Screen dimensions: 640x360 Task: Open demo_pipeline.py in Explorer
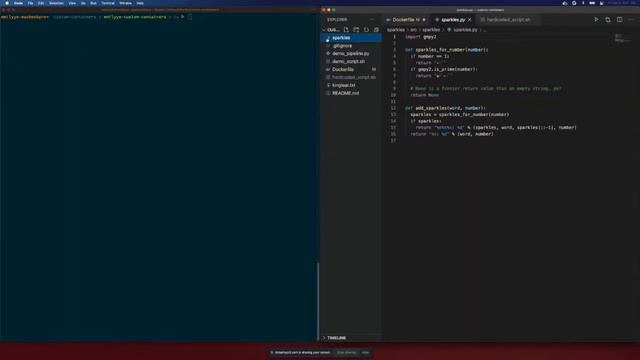tap(351, 53)
